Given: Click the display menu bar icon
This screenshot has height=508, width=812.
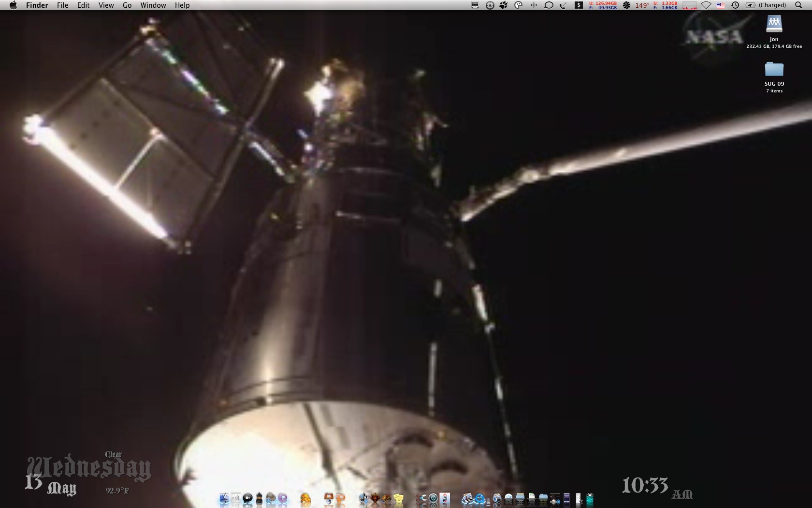Looking at the screenshot, I should click(x=475, y=5).
